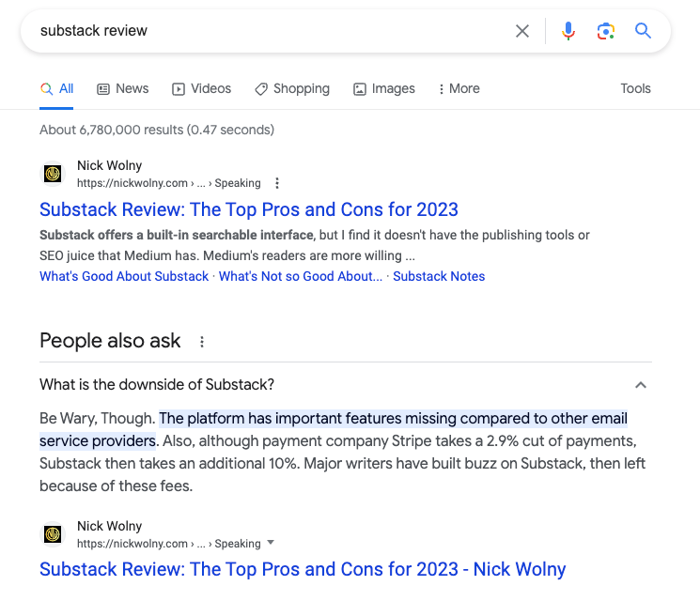Open What's Not so Good About sitelink

tap(301, 276)
